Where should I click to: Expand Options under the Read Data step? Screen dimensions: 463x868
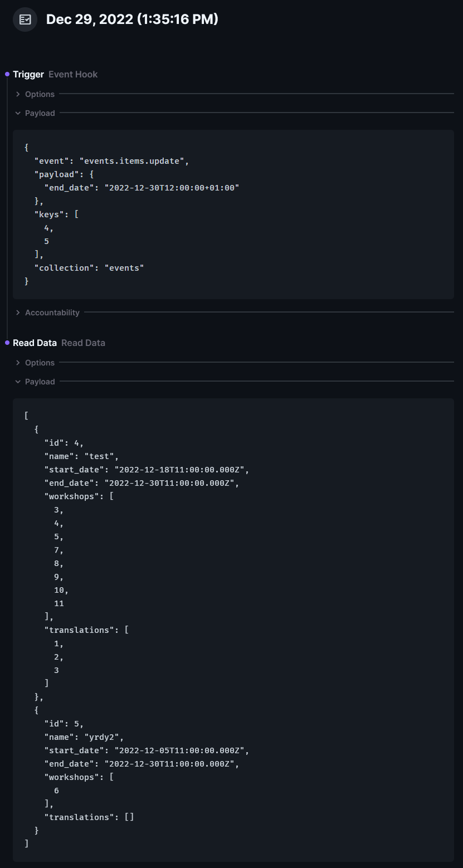point(39,362)
